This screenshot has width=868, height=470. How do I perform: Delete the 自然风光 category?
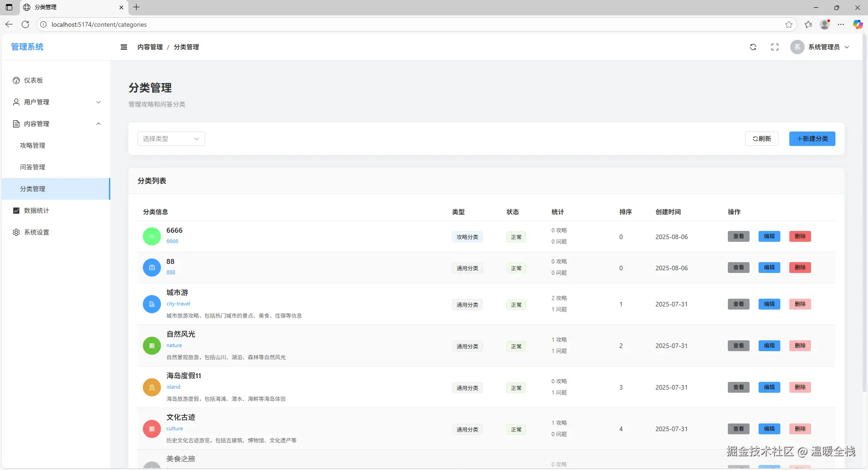(800, 346)
